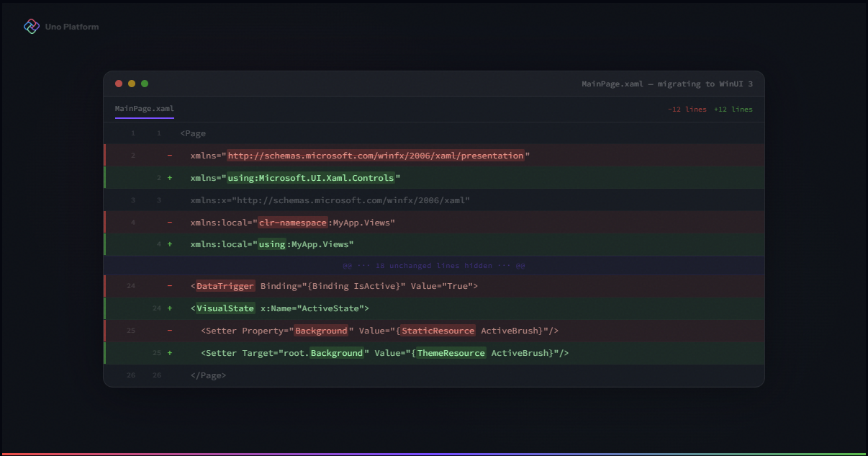The image size is (868, 456).
Task: Select the MainPage.xaml file tab
Action: click(x=144, y=109)
